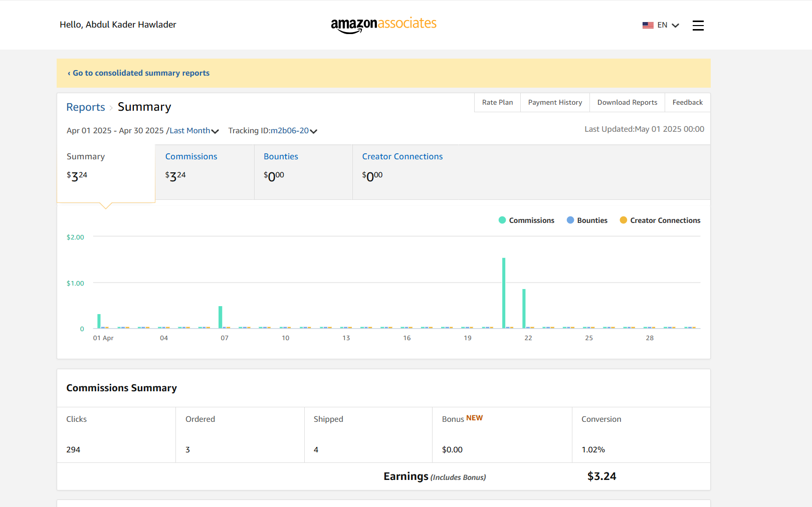Go to consolidated summary reports link
The width and height of the screenshot is (812, 507).
point(139,73)
